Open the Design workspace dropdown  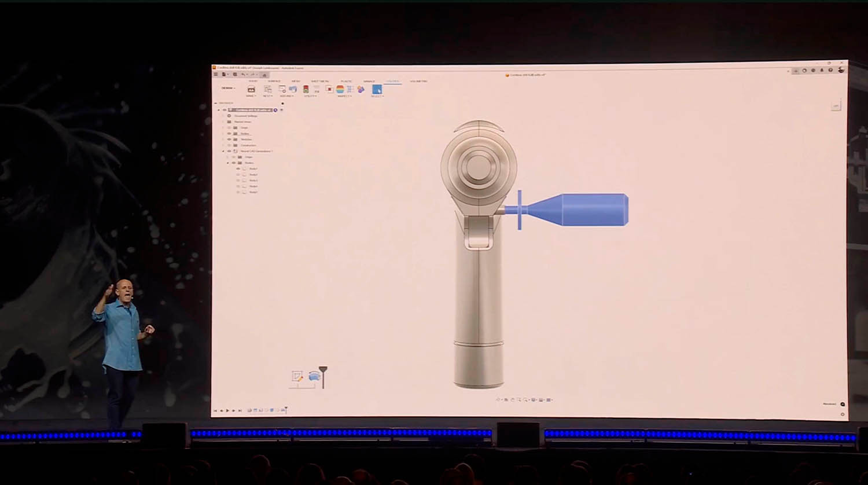[x=228, y=89]
